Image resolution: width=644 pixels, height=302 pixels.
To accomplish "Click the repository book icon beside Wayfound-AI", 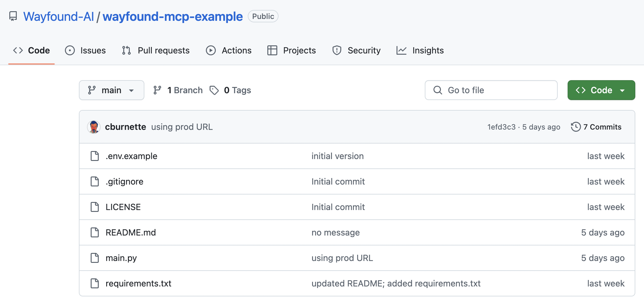I will [x=13, y=16].
